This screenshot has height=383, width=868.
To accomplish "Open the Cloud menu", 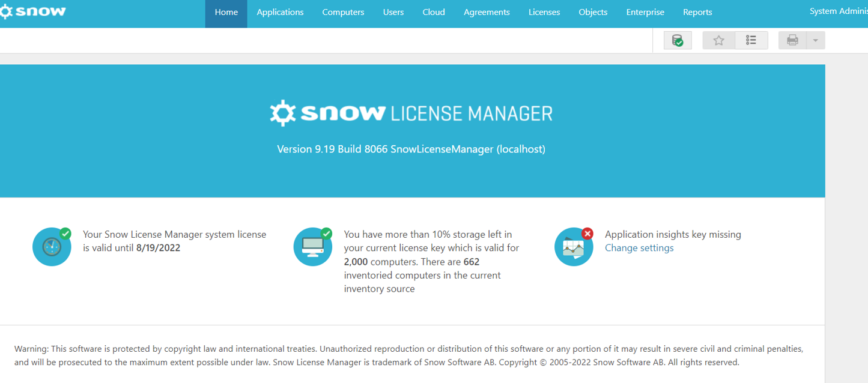I will pos(434,12).
